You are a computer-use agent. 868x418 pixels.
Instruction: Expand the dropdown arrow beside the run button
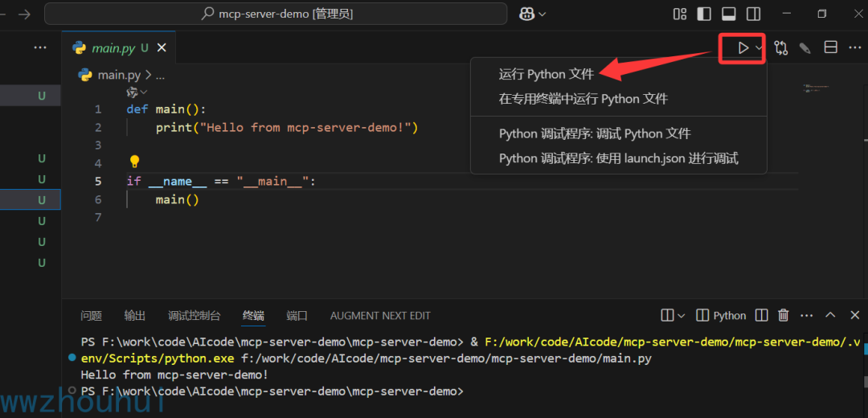point(759,48)
